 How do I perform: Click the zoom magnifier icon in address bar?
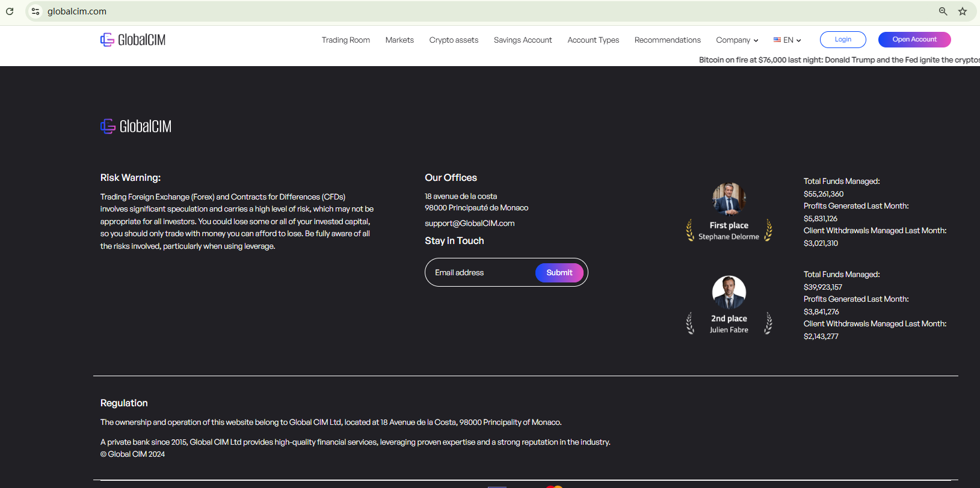click(943, 11)
